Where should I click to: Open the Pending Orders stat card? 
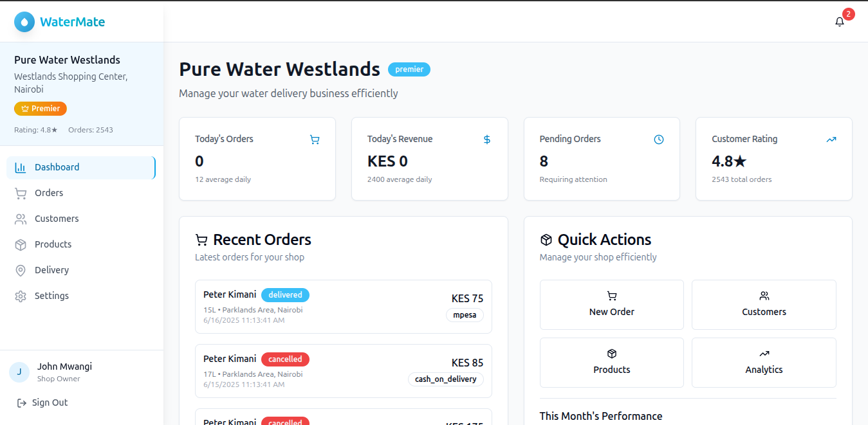click(x=602, y=159)
